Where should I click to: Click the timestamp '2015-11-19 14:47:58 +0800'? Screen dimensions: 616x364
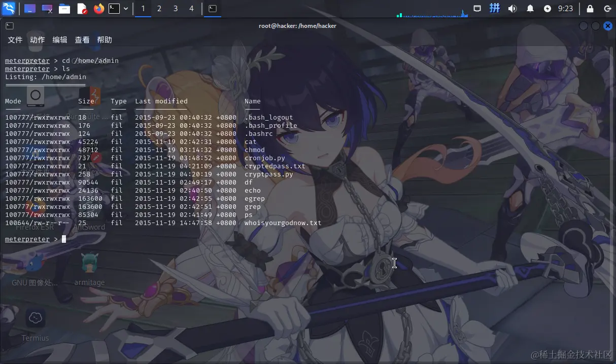(x=186, y=223)
